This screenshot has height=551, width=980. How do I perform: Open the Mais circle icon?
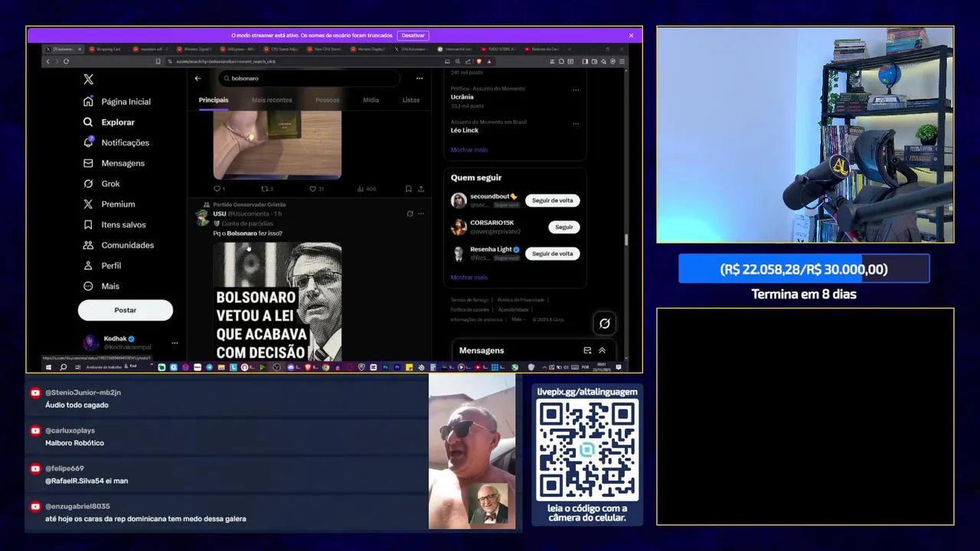pos(88,286)
